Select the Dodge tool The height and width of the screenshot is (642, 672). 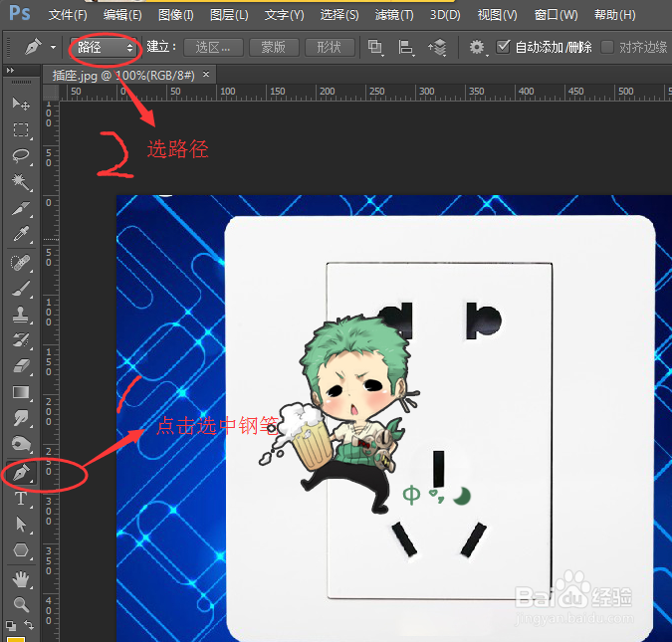pyautogui.click(x=21, y=443)
